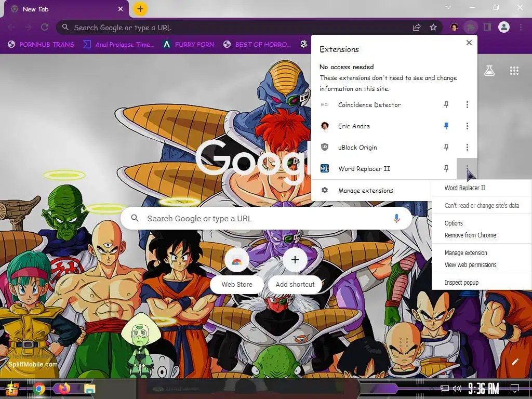Start voice search with microphone icon
This screenshot has width=532, height=399.
click(x=396, y=219)
